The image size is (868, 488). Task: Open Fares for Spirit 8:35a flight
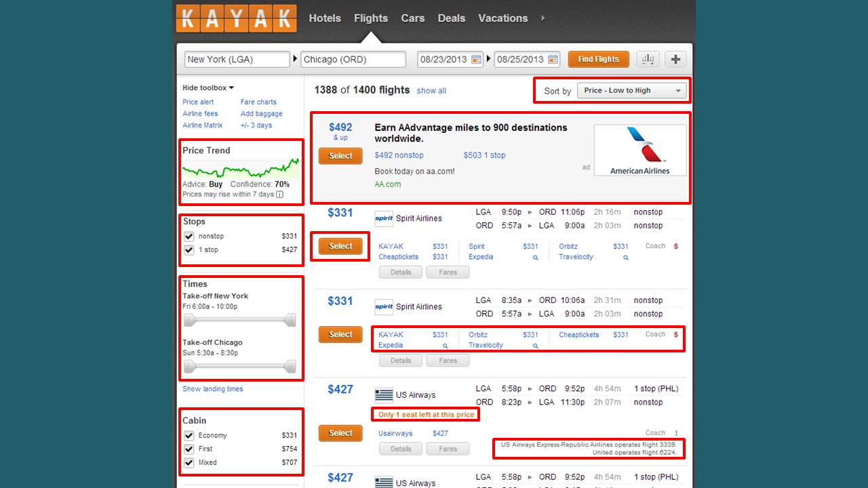[x=448, y=361]
